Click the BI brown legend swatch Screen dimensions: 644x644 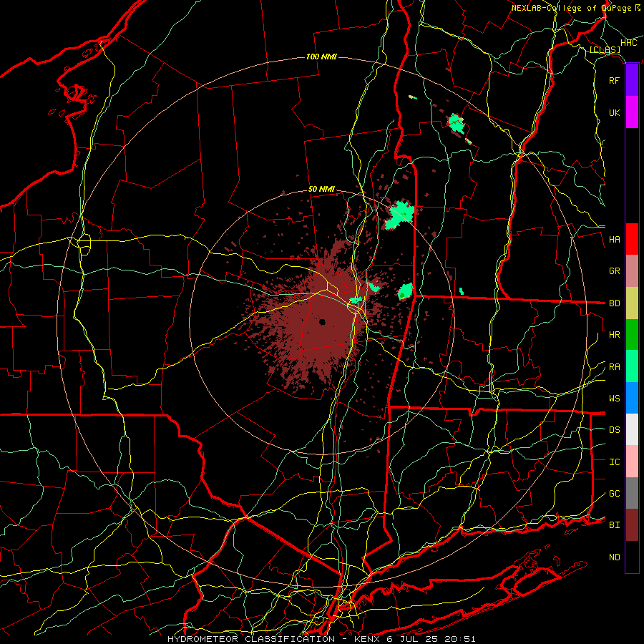[x=632, y=525]
